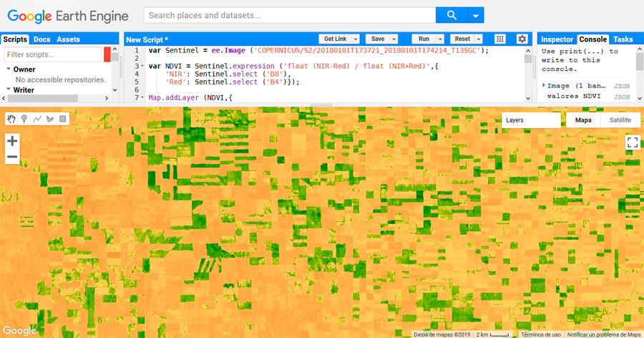Image resolution: width=644 pixels, height=338 pixels.
Task: Collapse the Owner tree section
Action: [x=9, y=69]
